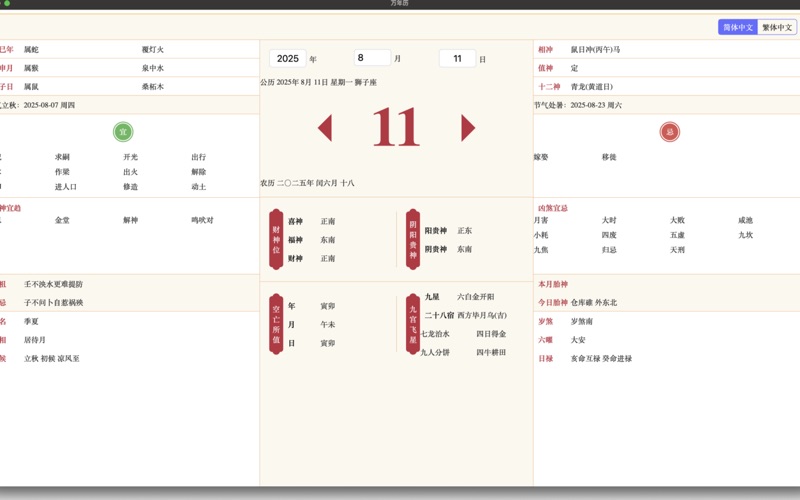Click 六曜 大安 row

[561, 340]
